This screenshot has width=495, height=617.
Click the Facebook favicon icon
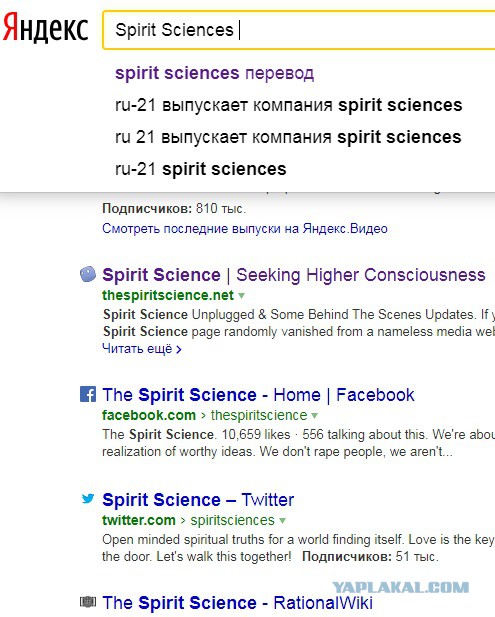point(88,394)
